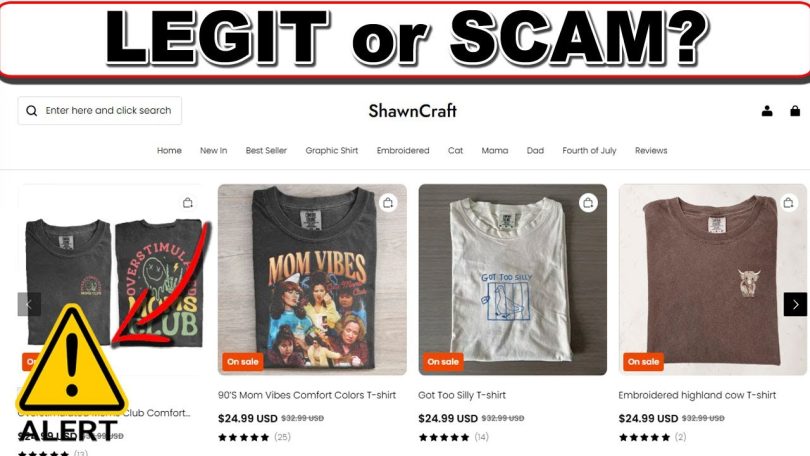
Task: Open the Reviews page link
Action: pyautogui.click(x=651, y=150)
